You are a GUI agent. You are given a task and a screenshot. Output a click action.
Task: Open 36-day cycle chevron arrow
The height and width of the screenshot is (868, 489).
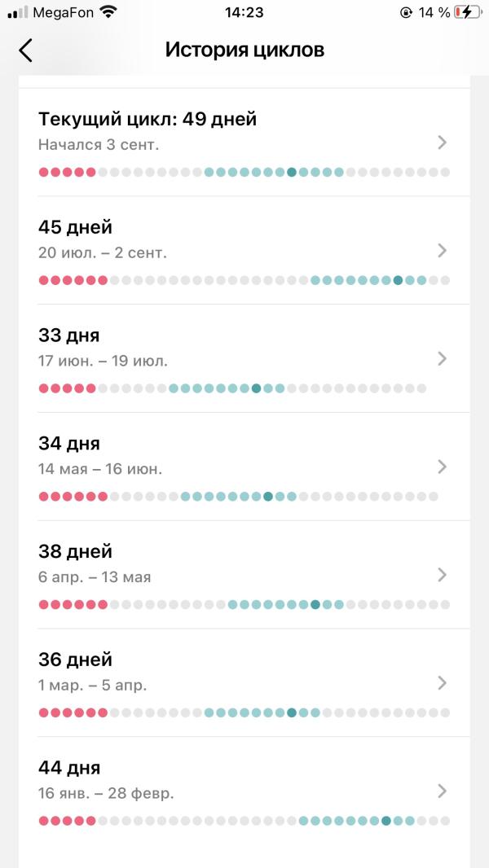pyautogui.click(x=443, y=682)
